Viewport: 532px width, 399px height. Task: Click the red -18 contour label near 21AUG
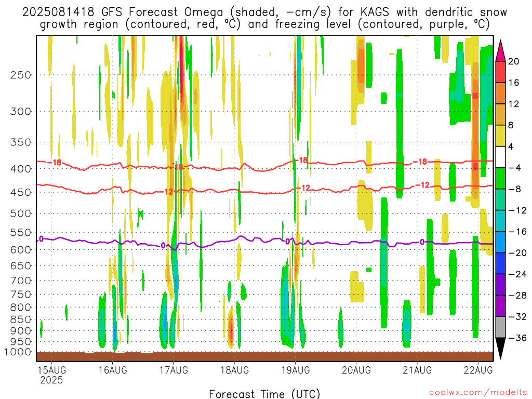click(x=420, y=162)
